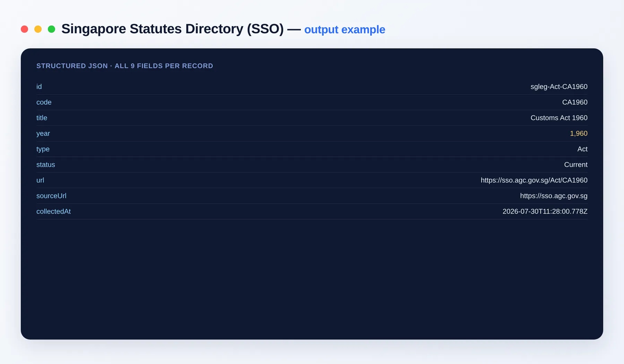This screenshot has height=364, width=624.
Task: Click the green window dot
Action: coord(51,29)
